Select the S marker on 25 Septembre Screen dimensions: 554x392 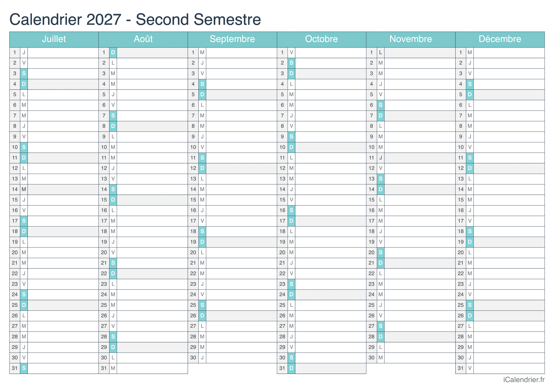(202, 305)
